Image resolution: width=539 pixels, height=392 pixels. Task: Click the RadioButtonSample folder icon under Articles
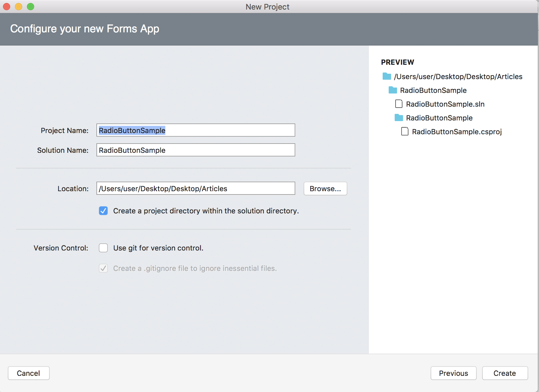tap(392, 90)
